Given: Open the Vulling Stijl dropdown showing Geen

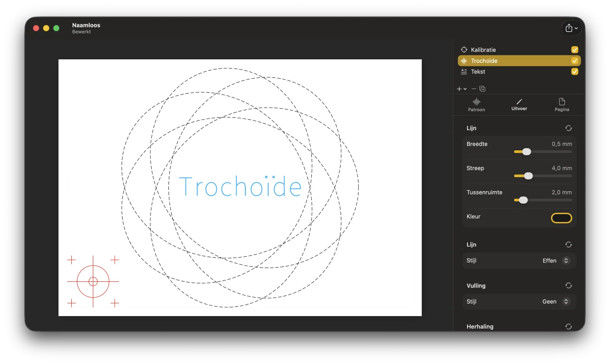Looking at the screenshot, I should point(556,302).
